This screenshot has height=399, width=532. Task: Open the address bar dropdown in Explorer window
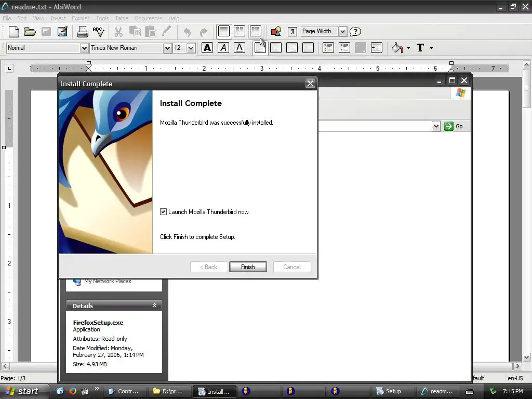tap(436, 126)
